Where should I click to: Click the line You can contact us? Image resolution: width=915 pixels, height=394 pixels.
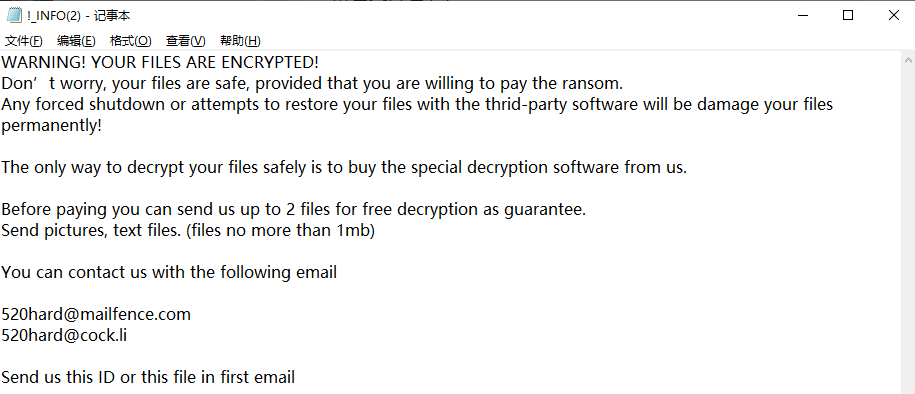click(x=169, y=272)
